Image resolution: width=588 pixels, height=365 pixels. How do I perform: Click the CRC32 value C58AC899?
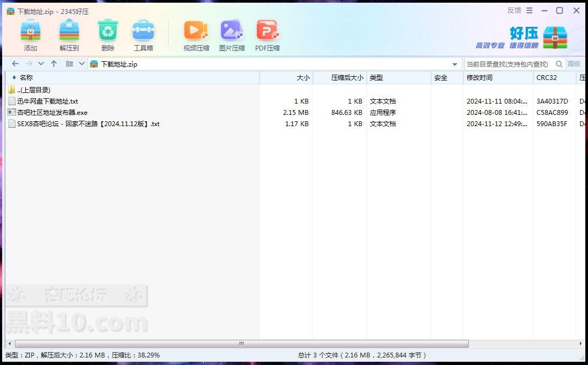click(x=552, y=112)
